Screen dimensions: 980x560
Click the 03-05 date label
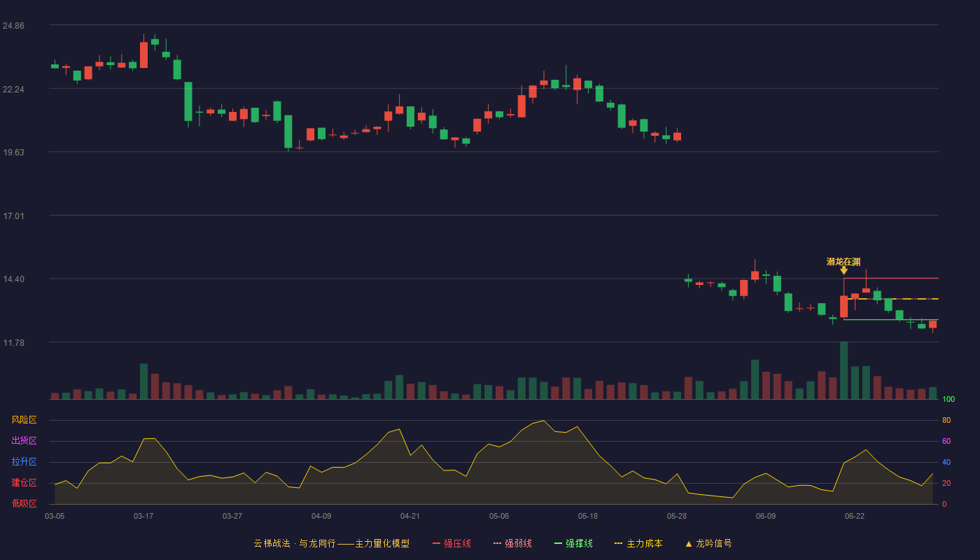click(x=55, y=516)
